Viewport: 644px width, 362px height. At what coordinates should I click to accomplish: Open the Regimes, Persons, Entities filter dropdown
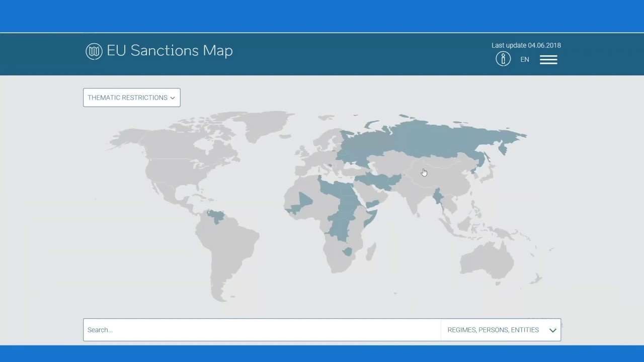[501, 330]
